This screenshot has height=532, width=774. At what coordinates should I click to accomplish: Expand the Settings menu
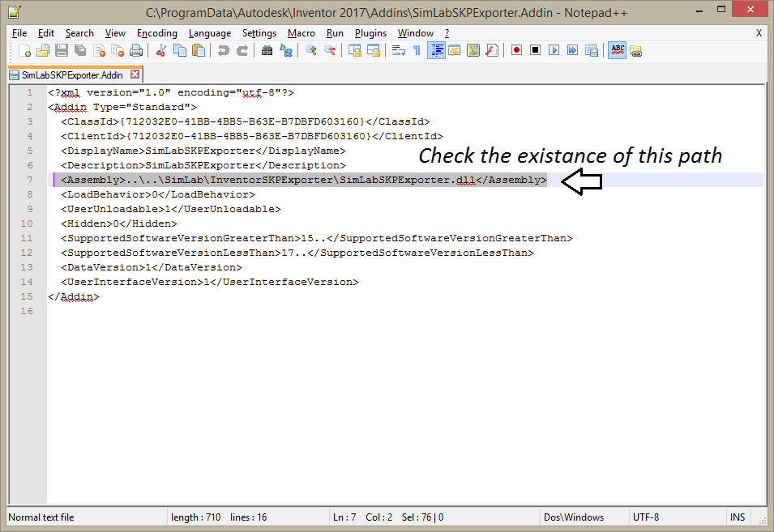(x=259, y=33)
